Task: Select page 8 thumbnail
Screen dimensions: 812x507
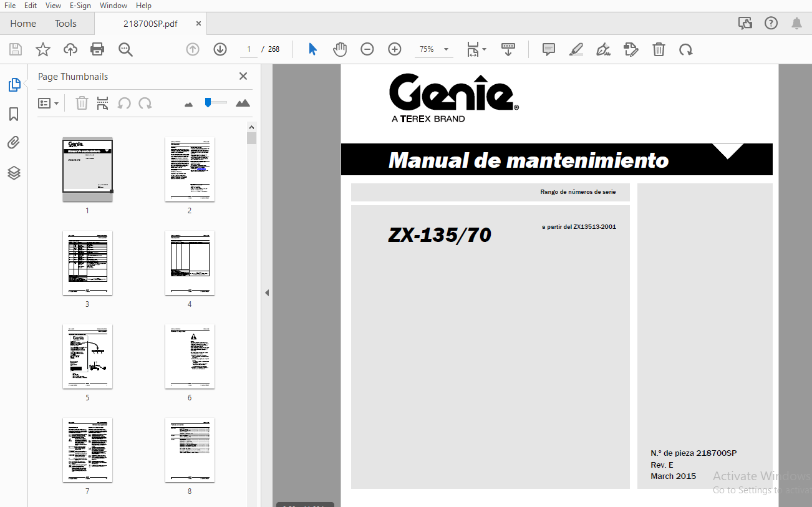Action: [x=190, y=450]
